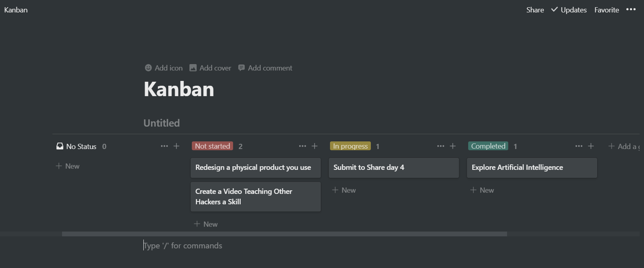Click the Add a group option
644x268 pixels.
click(x=625, y=146)
